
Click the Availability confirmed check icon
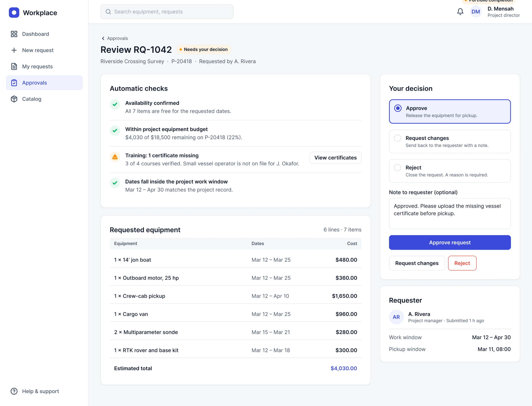[x=115, y=105]
